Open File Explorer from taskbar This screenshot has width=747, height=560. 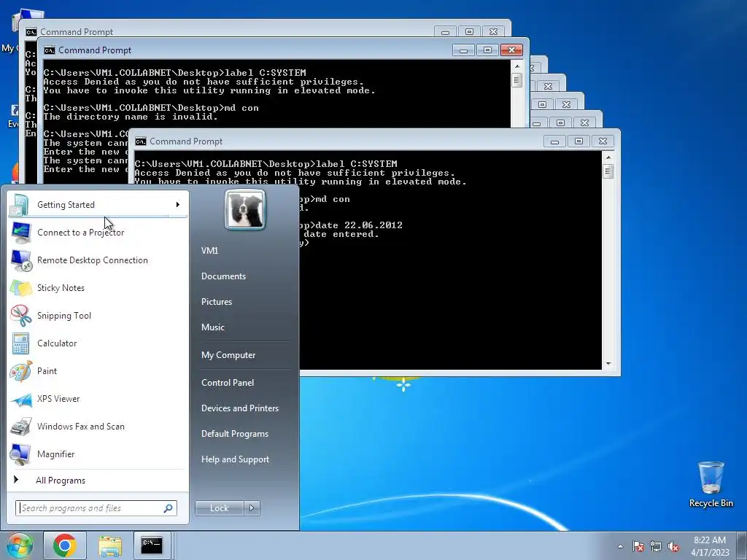click(110, 545)
